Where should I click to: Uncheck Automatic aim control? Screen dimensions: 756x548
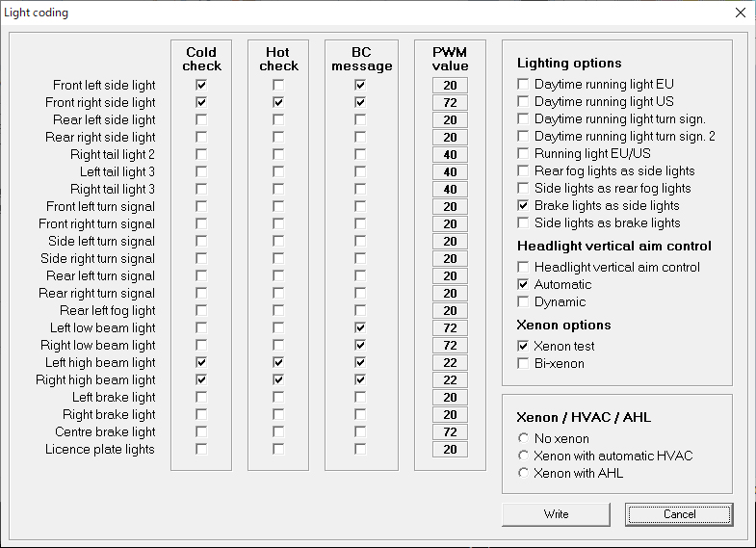(x=523, y=284)
